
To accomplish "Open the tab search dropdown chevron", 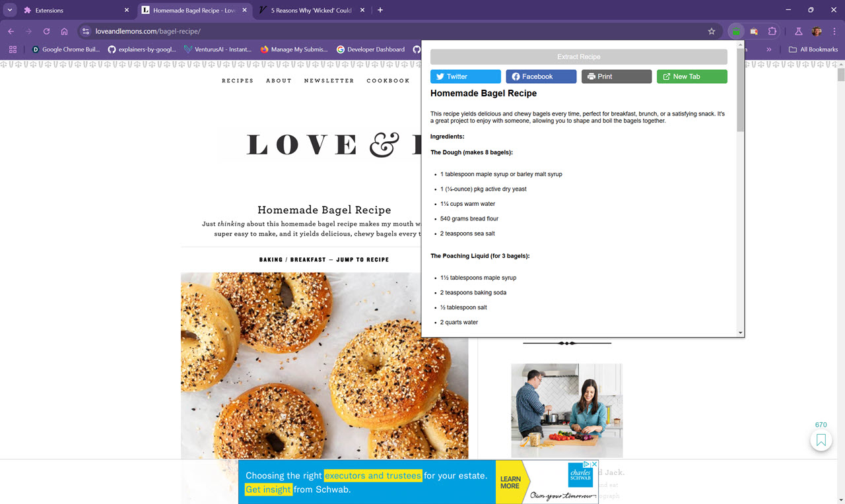I will [10, 10].
